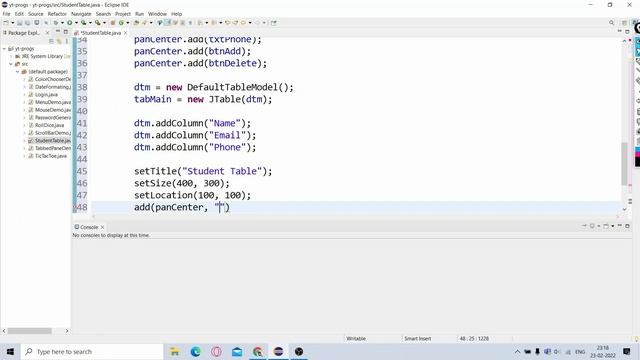Select Login.java in Package Explorer
Image resolution: width=640 pixels, height=360 pixels.
[46, 95]
